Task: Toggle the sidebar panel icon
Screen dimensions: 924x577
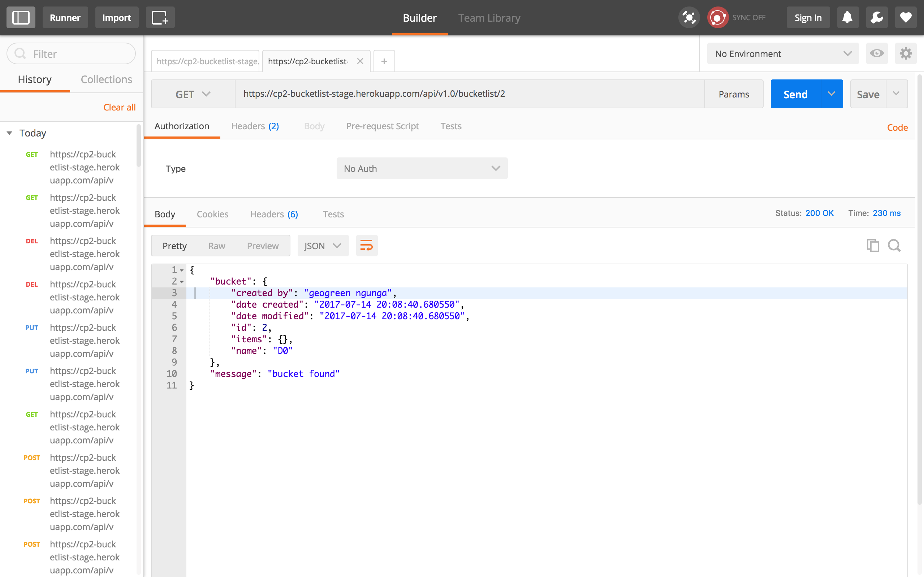Action: click(21, 18)
